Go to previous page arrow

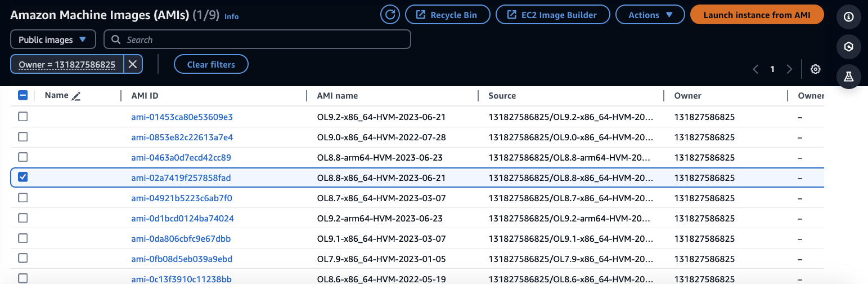(755, 69)
